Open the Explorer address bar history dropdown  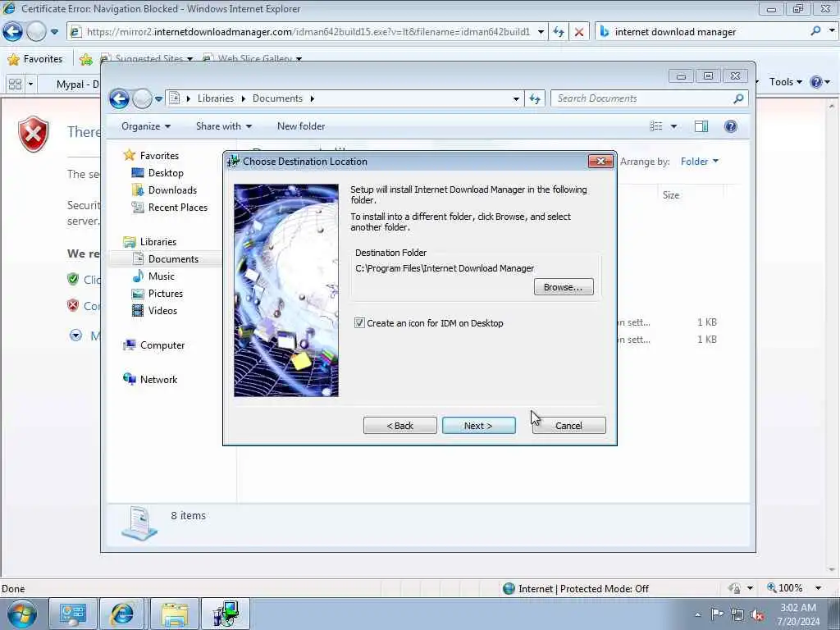[516, 99]
